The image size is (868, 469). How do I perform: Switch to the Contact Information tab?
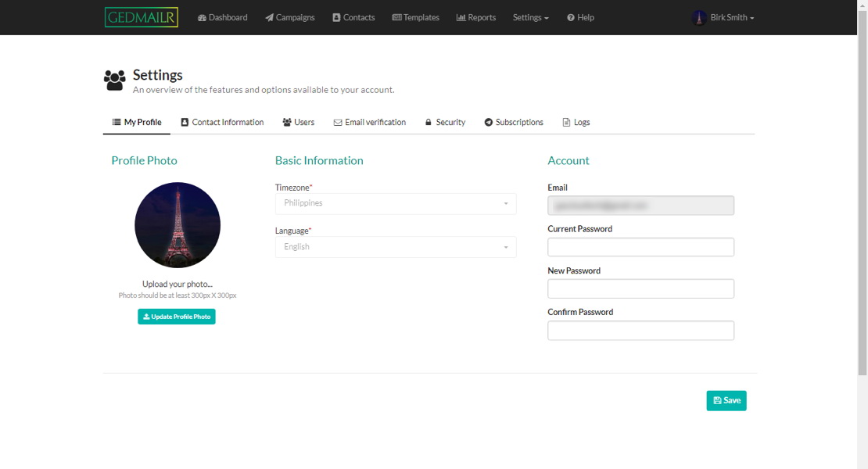click(x=222, y=122)
